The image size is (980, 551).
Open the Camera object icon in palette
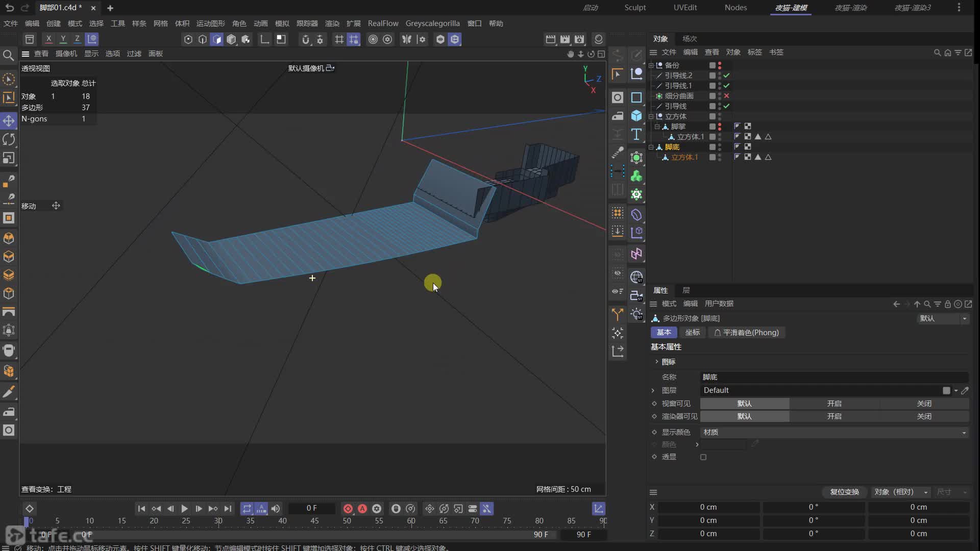636,295
